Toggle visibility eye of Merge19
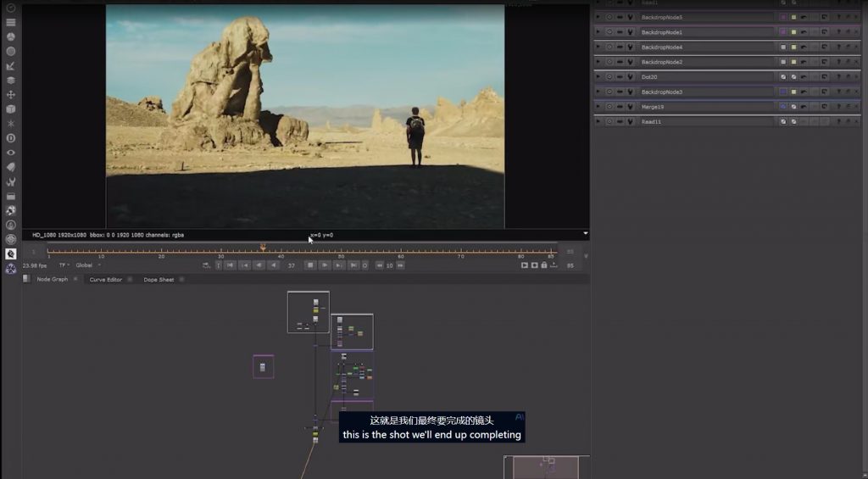This screenshot has height=479, width=868. point(609,106)
